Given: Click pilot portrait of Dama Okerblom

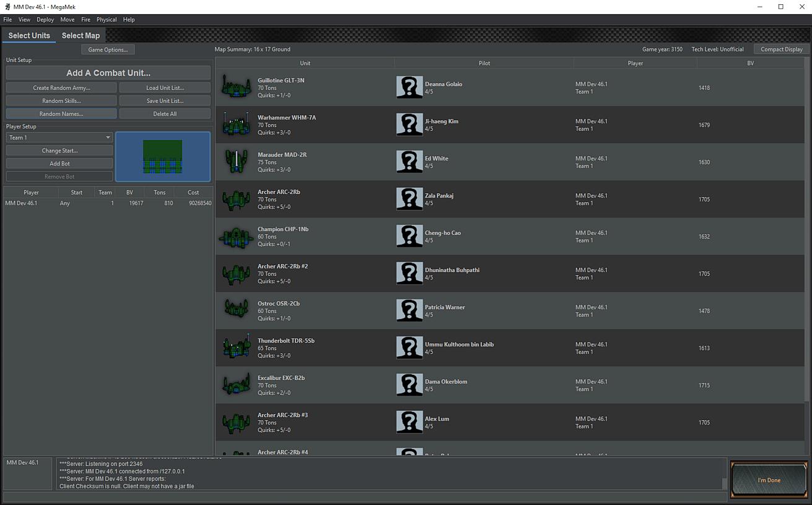Looking at the screenshot, I should point(409,385).
